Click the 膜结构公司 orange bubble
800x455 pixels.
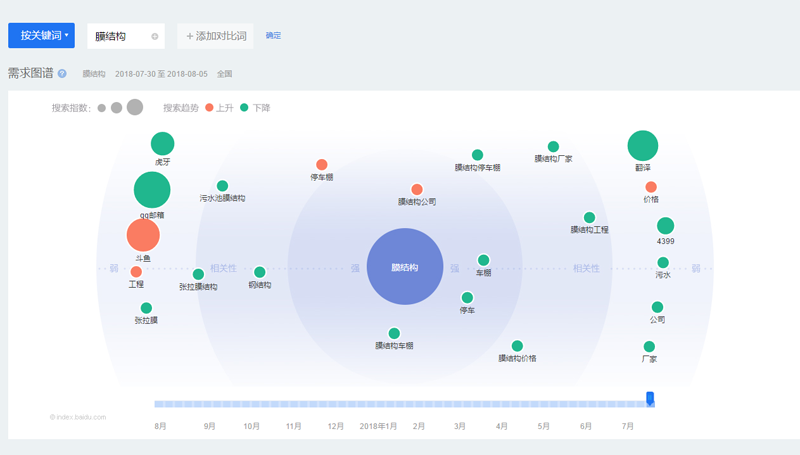pyautogui.click(x=417, y=190)
